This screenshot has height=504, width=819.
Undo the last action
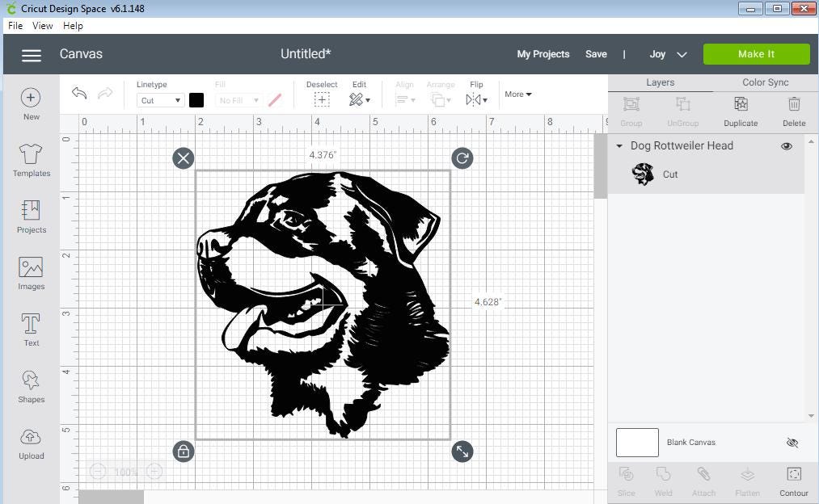coord(79,94)
